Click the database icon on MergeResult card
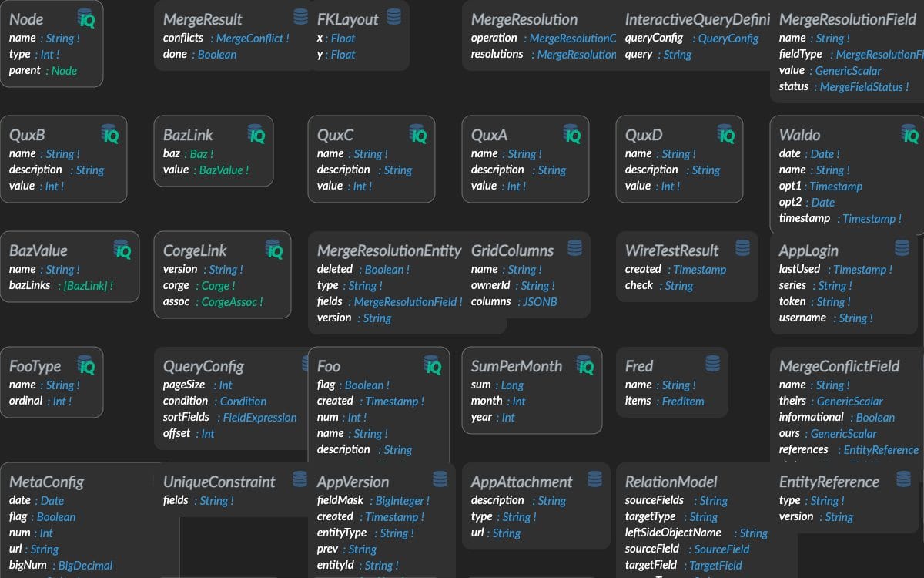The width and height of the screenshot is (924, 578). (x=300, y=16)
